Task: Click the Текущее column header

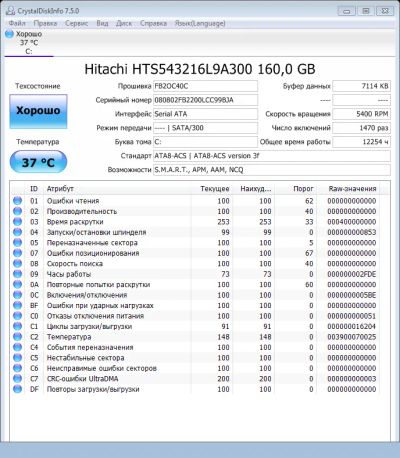Action: [212, 189]
